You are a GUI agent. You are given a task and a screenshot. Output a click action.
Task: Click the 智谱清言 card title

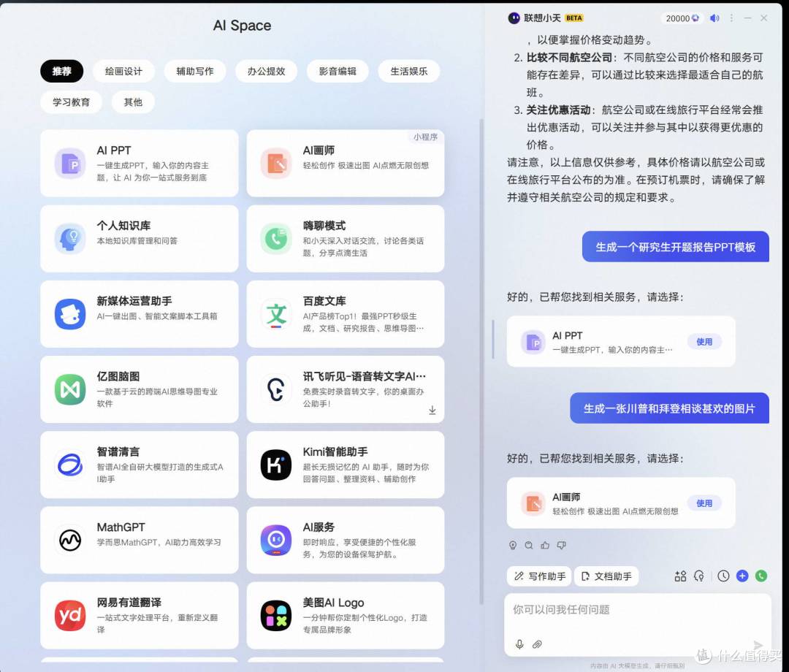(118, 451)
